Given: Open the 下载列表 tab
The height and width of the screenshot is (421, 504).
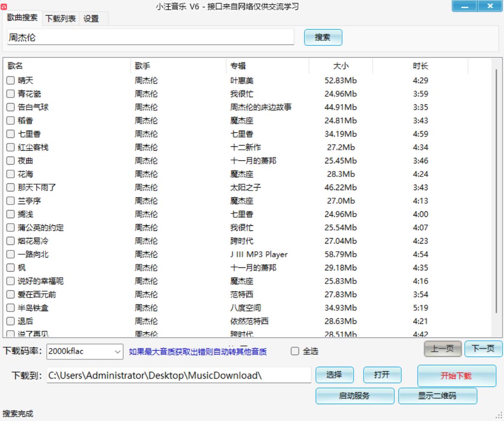Looking at the screenshot, I should point(60,19).
